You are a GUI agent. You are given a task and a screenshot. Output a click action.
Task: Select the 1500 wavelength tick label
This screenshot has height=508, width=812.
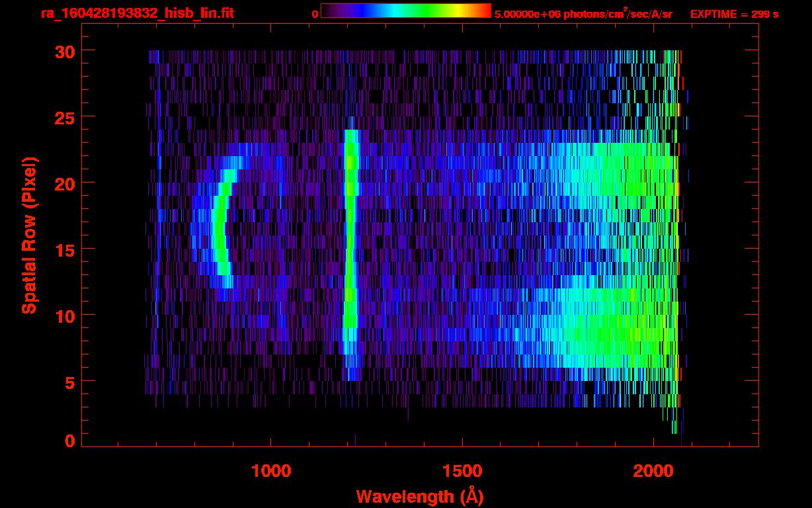tap(462, 471)
